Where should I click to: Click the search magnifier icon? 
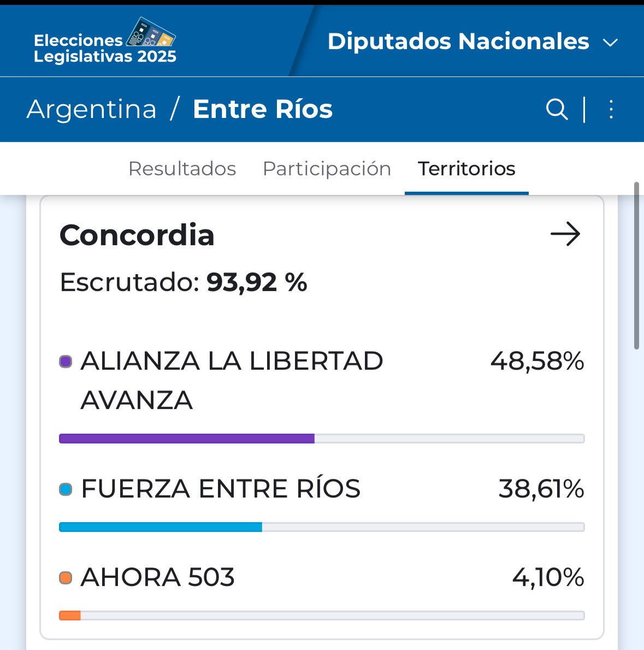pyautogui.click(x=557, y=109)
